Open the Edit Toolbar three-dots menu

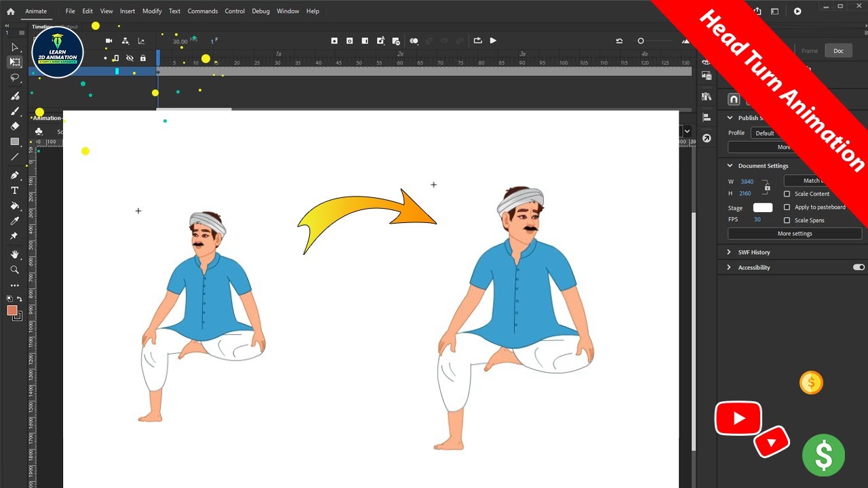pos(15,285)
